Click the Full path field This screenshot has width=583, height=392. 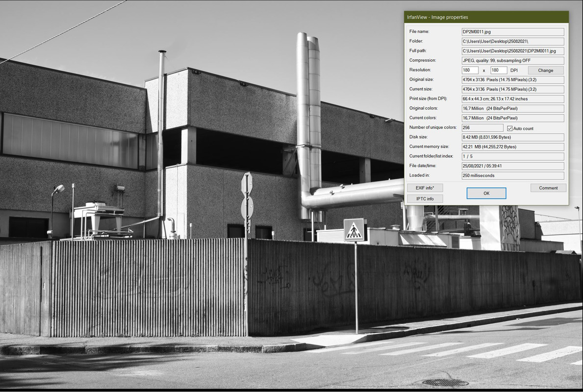tap(513, 51)
